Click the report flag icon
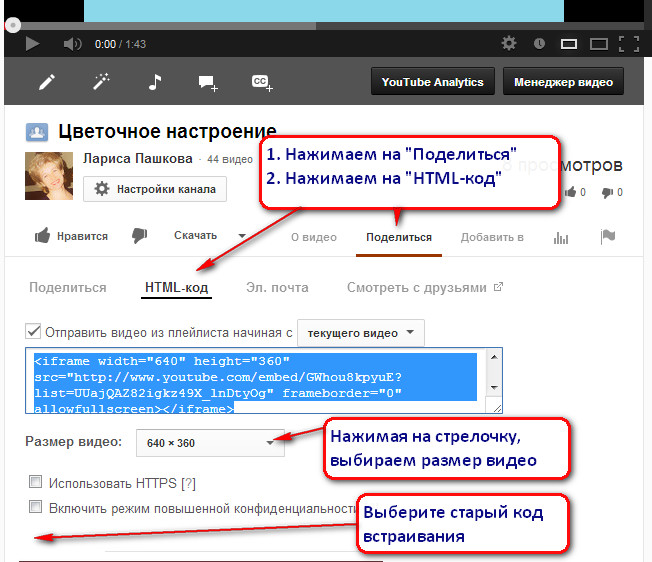This screenshot has height=562, width=652. [608, 237]
